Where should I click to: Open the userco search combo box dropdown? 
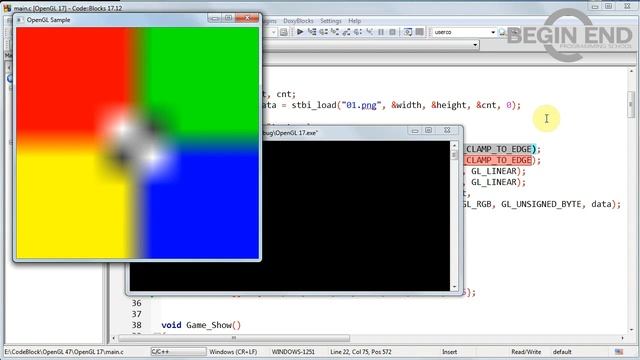coord(493,32)
